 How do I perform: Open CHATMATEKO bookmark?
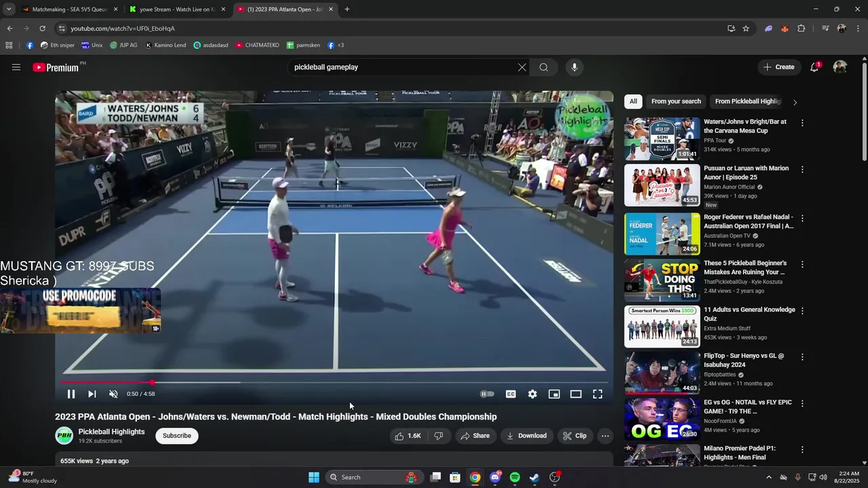[258, 45]
